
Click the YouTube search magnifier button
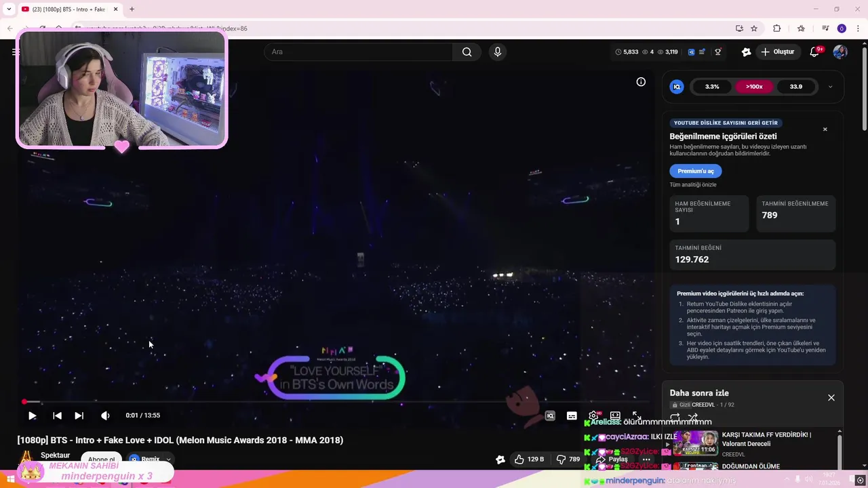467,52
